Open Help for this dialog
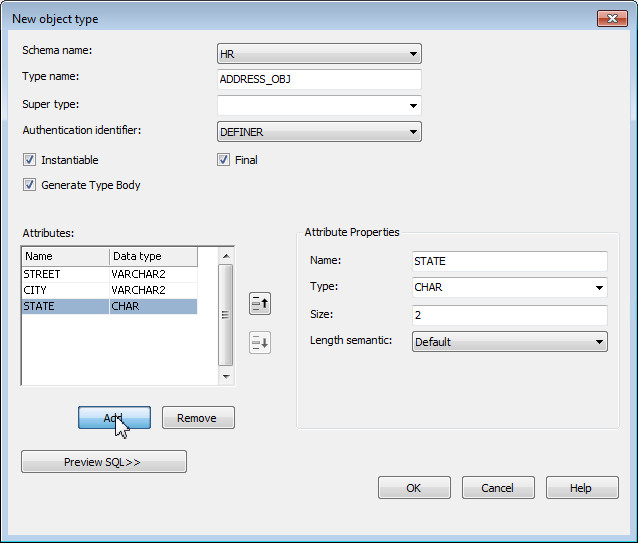 pyautogui.click(x=582, y=488)
